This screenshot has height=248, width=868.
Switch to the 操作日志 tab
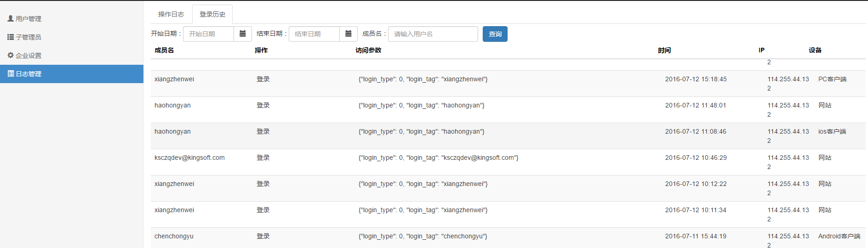171,14
